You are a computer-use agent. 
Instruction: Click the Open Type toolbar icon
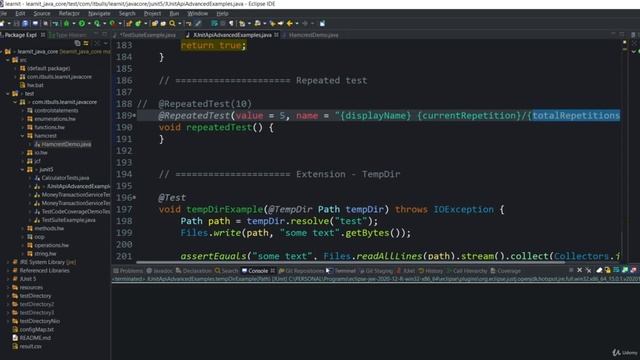[154, 23]
